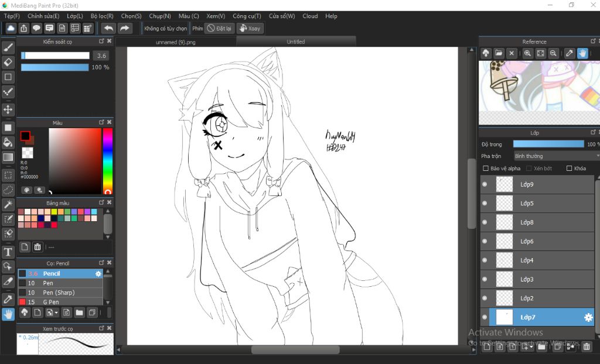Image resolution: width=600 pixels, height=364 pixels.
Task: Open the Tệp(F) menu
Action: click(12, 16)
